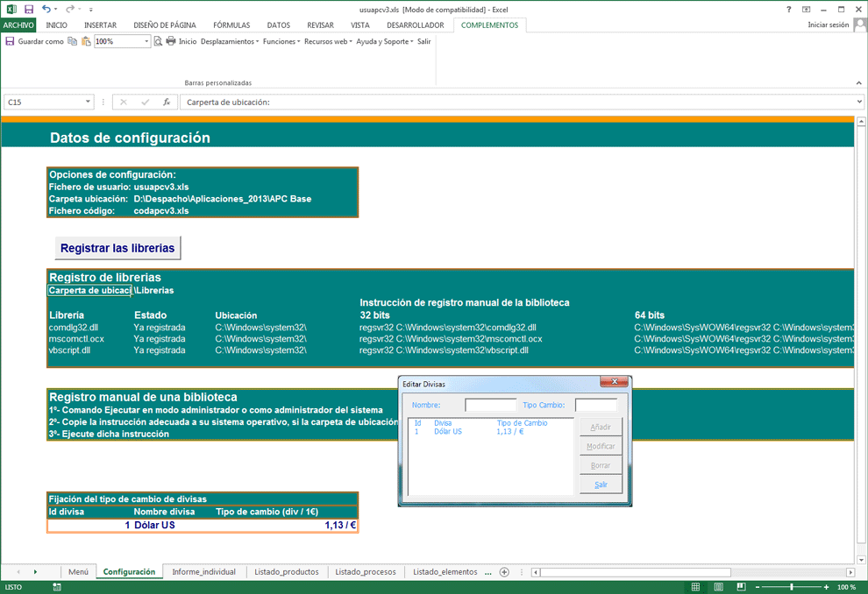The width and height of the screenshot is (868, 594).
Task: Click the Copy icon in custom toolbar
Action: (x=73, y=41)
